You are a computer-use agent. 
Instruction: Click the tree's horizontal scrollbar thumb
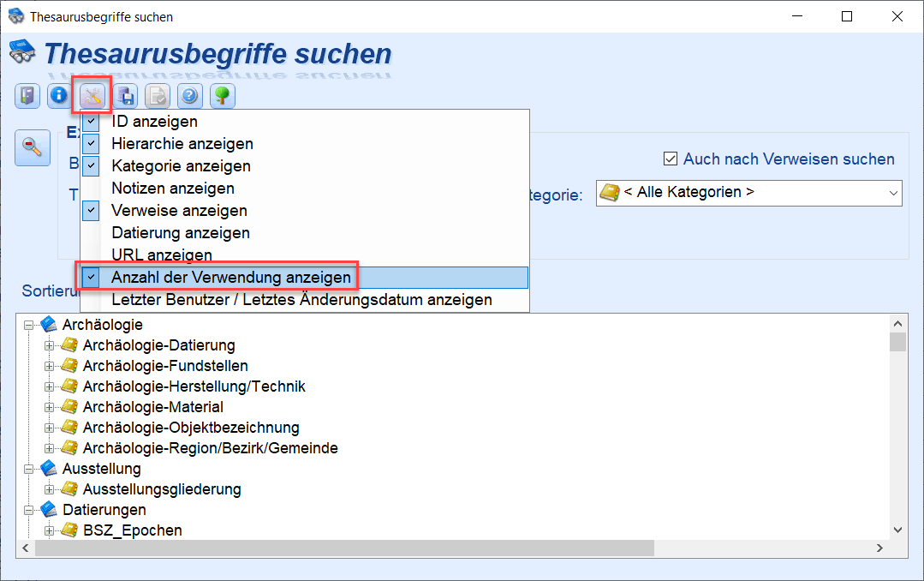pos(345,548)
